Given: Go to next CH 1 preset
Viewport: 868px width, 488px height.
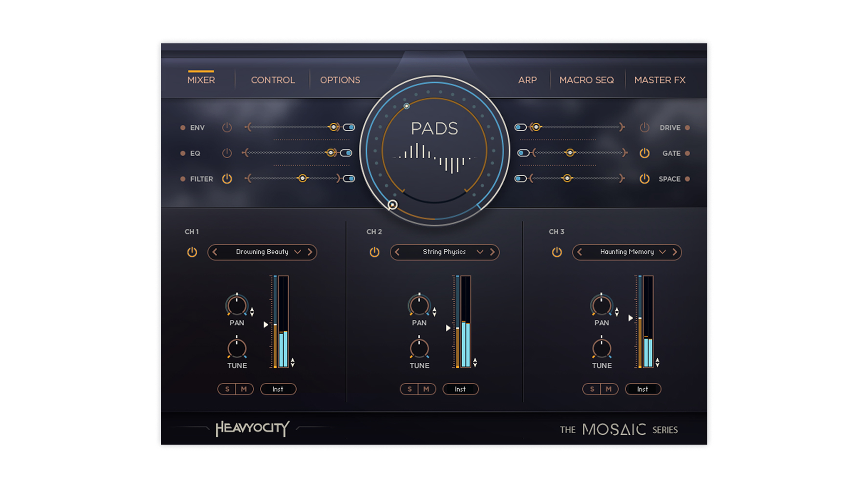Looking at the screenshot, I should click(310, 252).
